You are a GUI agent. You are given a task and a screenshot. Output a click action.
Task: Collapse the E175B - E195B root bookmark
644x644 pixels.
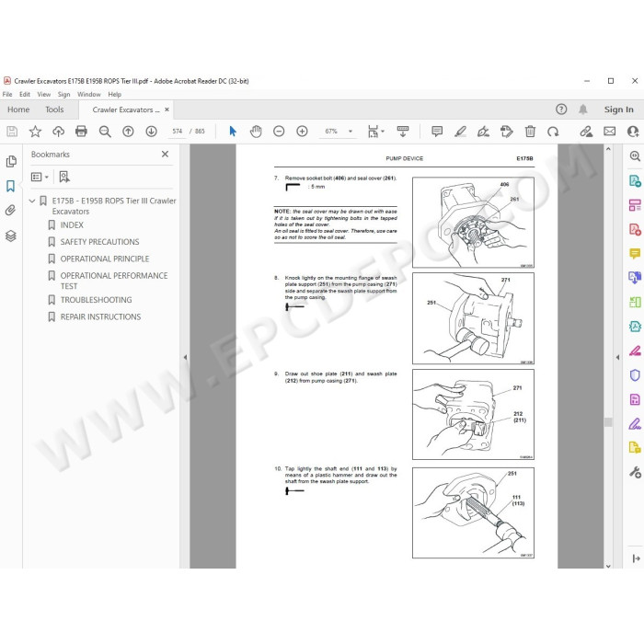click(x=32, y=201)
